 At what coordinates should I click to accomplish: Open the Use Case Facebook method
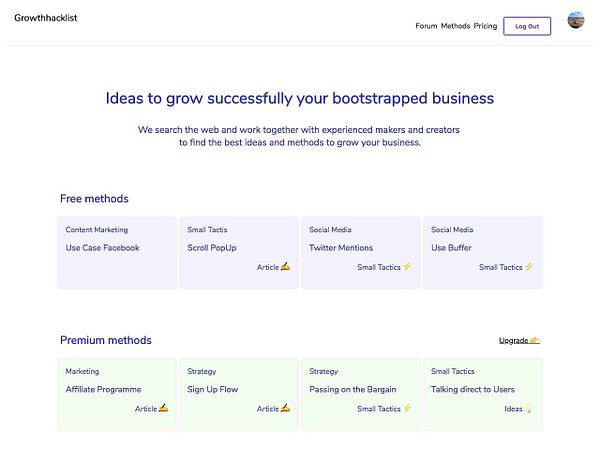pyautogui.click(x=102, y=248)
